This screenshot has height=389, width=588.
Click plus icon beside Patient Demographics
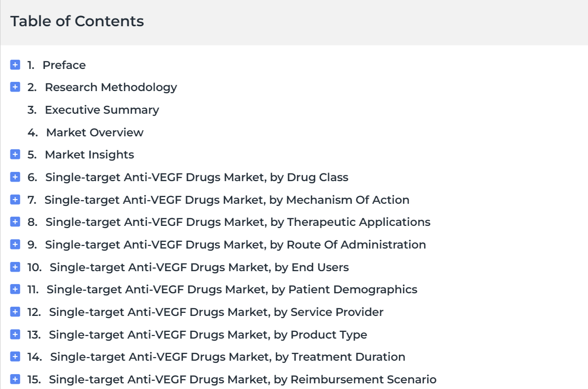(x=15, y=289)
